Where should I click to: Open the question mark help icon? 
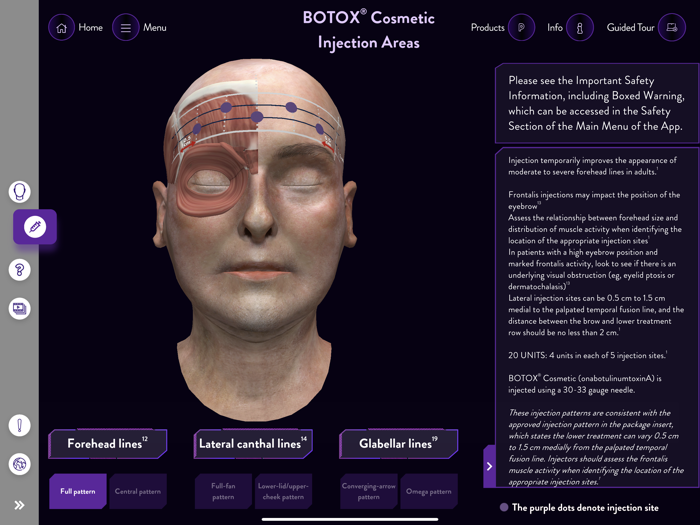(20, 270)
